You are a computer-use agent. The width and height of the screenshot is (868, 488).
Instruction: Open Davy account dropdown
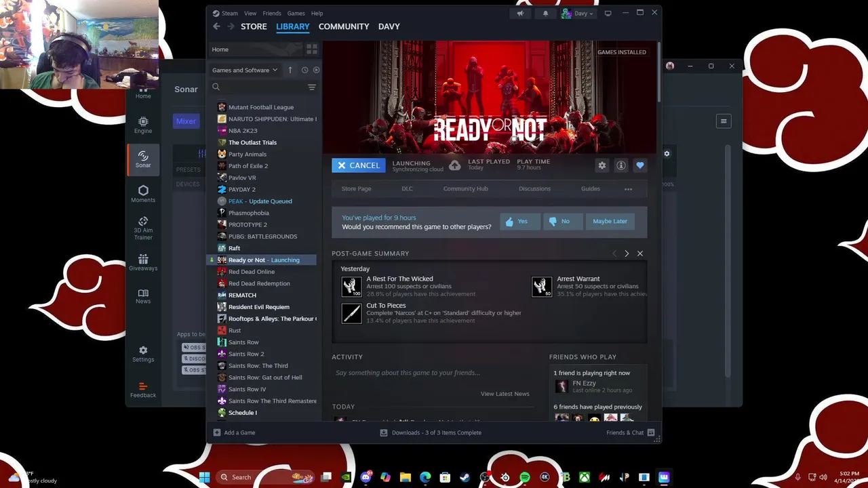(577, 13)
